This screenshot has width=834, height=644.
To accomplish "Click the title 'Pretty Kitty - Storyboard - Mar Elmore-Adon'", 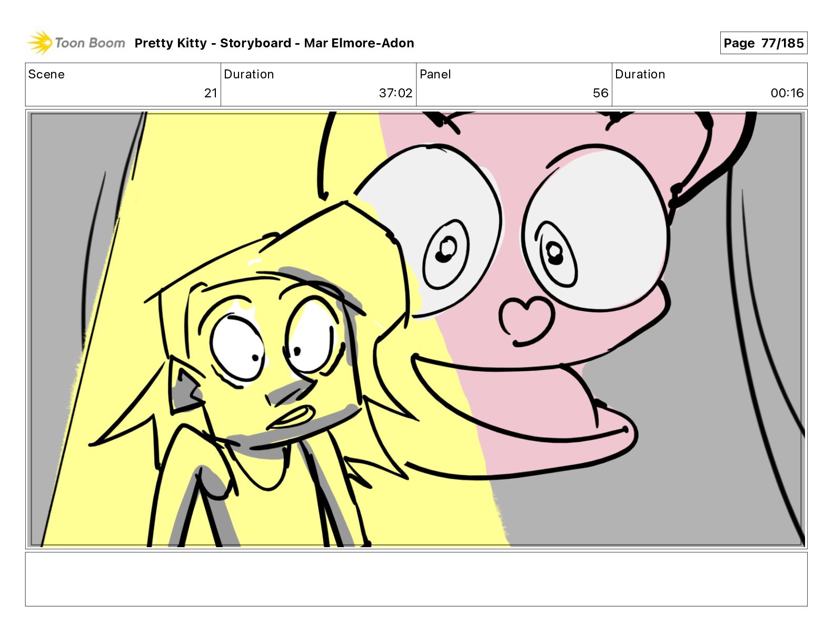I will [274, 43].
